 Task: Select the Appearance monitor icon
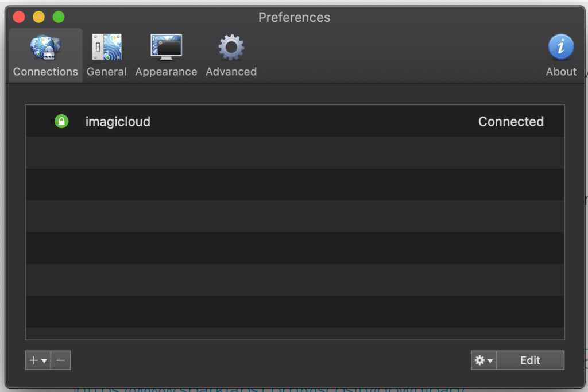(166, 47)
